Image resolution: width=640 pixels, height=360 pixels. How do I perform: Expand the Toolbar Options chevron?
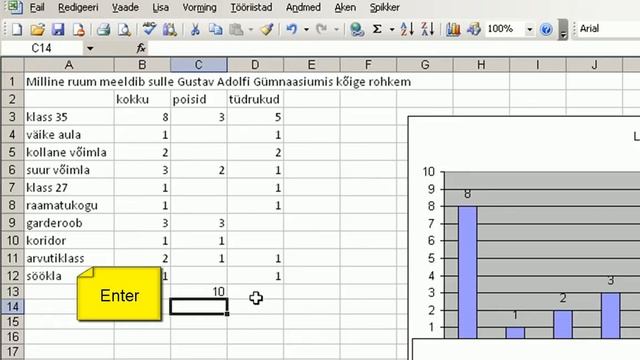pyautogui.click(x=563, y=29)
